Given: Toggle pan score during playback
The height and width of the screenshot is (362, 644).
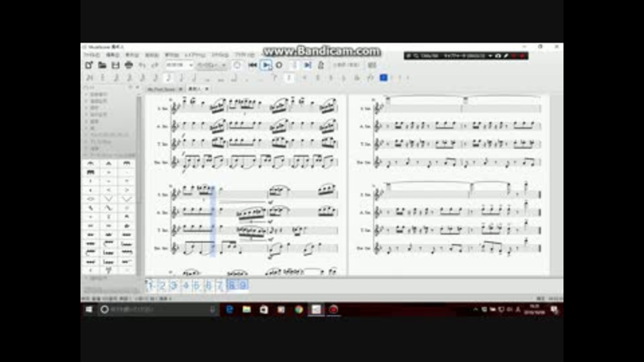Looking at the screenshot, I should 308,65.
